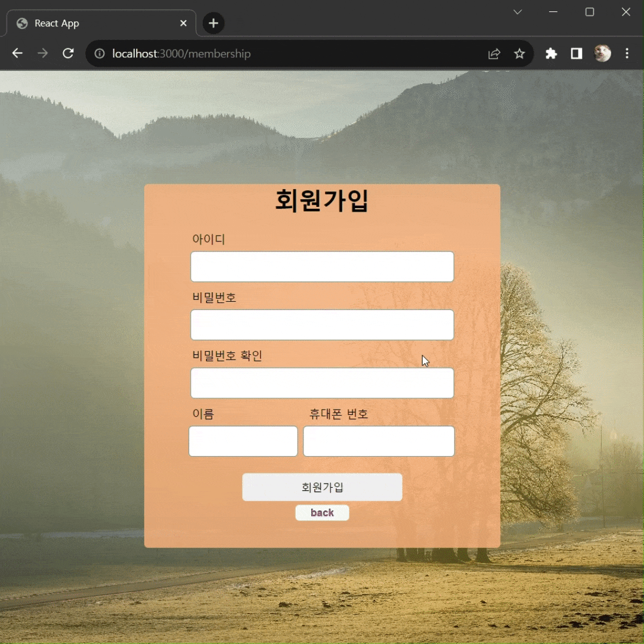This screenshot has height=644, width=644.
Task: Bookmark this page with the star
Action: click(x=519, y=54)
